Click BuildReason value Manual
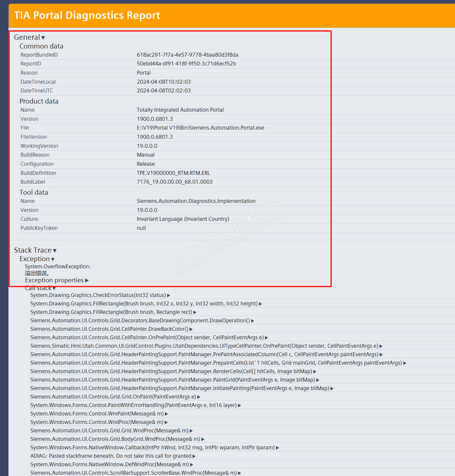 (x=146, y=155)
